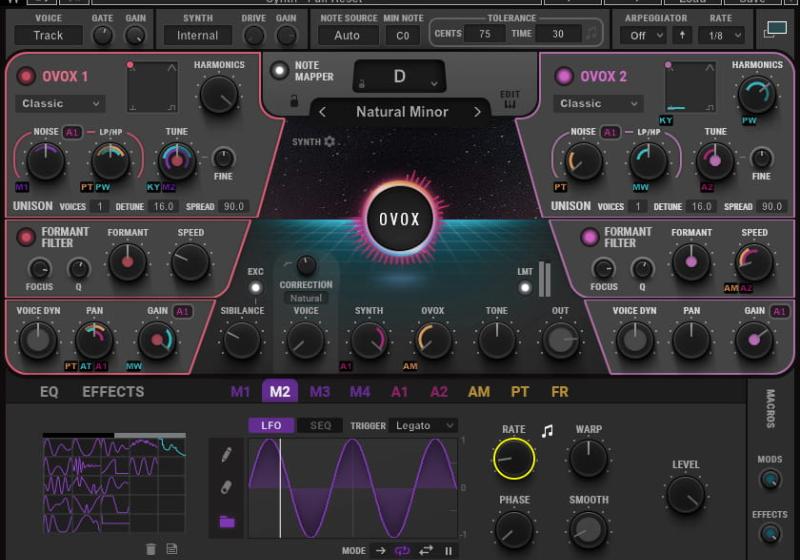Toggle the OVOX 1 power button

(x=26, y=76)
